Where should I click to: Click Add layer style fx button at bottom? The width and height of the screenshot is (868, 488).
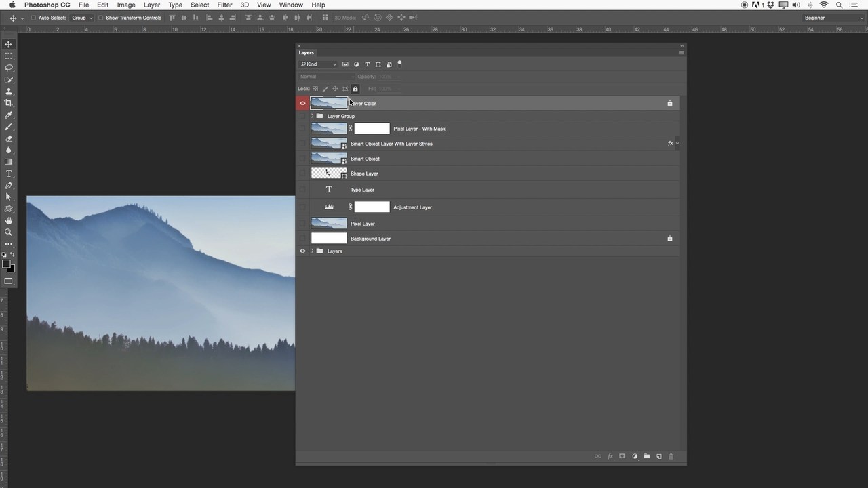610,456
